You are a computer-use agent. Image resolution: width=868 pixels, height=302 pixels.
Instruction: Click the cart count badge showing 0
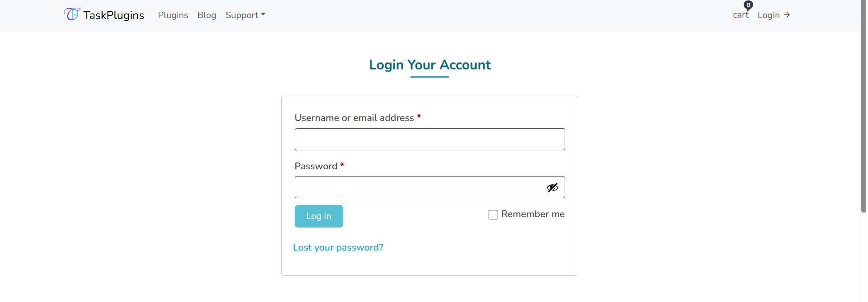pos(748,5)
